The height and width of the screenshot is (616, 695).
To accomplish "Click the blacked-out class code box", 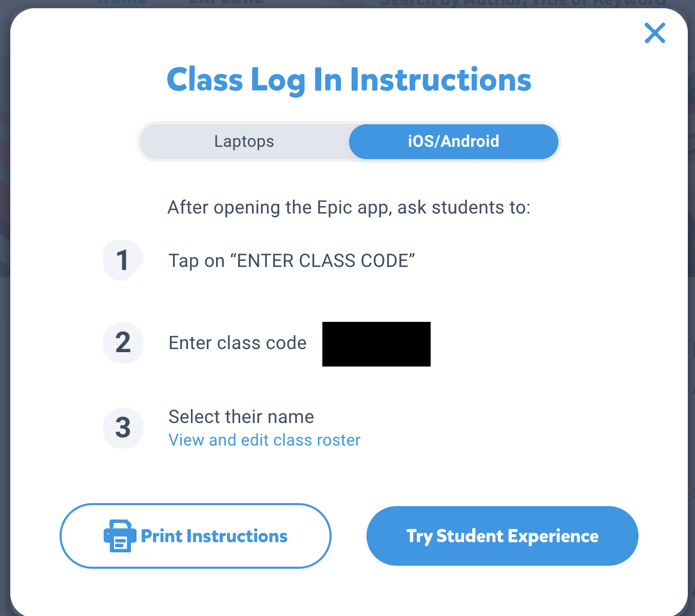I will pos(376,344).
